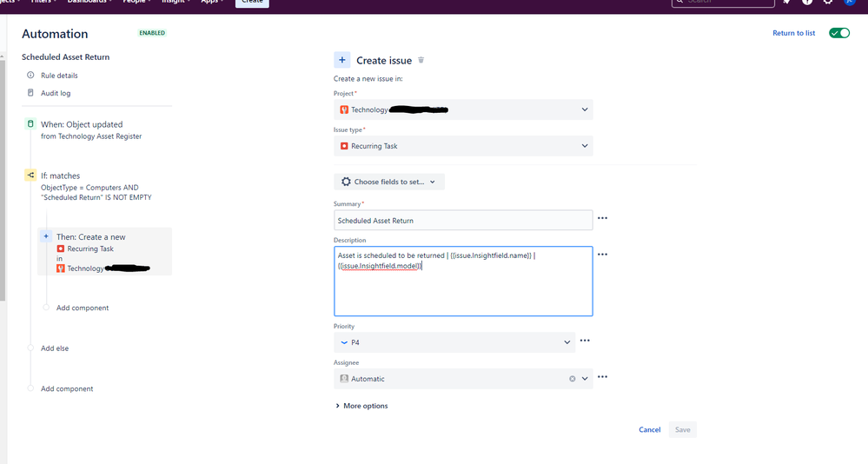Click the left panel scrollbar
This screenshot has width=868, height=464.
(3, 180)
